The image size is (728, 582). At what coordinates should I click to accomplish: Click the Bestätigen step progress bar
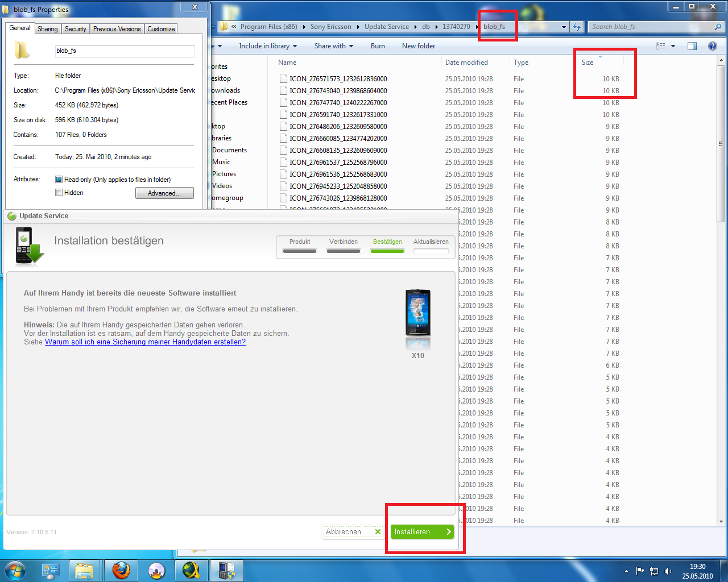point(387,251)
